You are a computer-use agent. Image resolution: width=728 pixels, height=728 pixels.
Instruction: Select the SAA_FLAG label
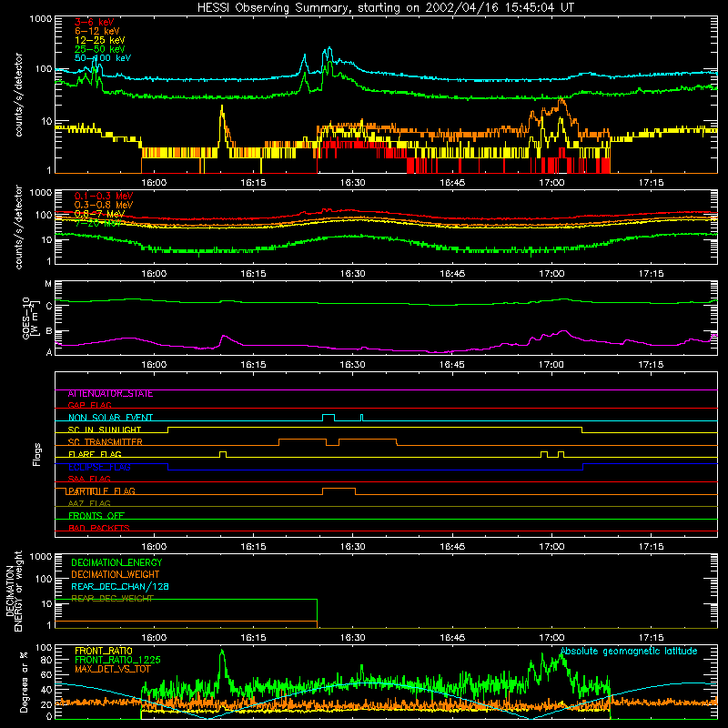89,479
